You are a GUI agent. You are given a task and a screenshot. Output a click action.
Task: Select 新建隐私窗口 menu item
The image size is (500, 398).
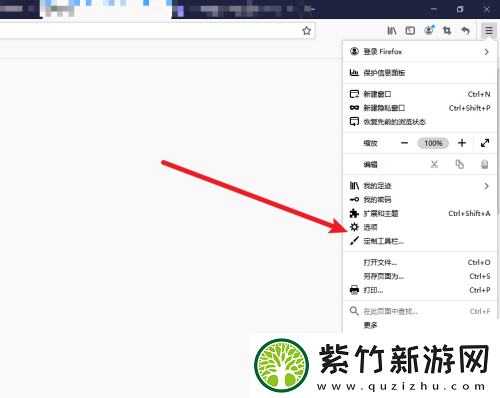(419, 108)
